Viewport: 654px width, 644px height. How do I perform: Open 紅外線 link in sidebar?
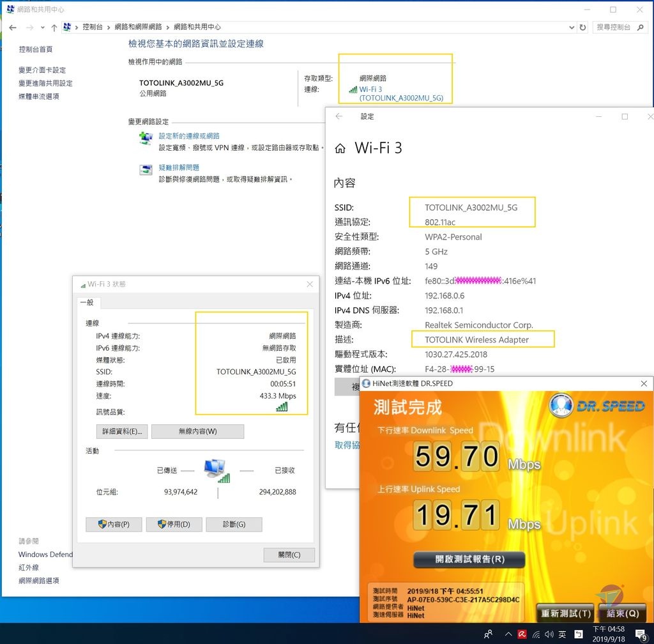click(29, 567)
